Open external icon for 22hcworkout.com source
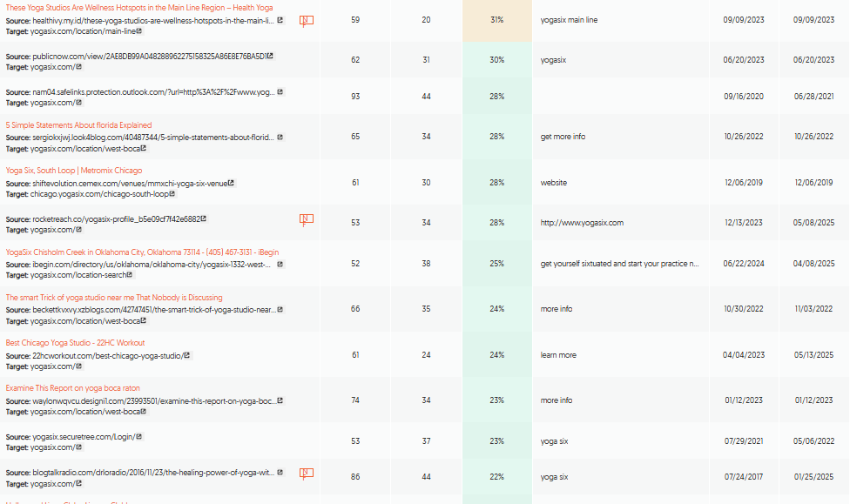Screen dimensions: 850x504 click(187, 355)
